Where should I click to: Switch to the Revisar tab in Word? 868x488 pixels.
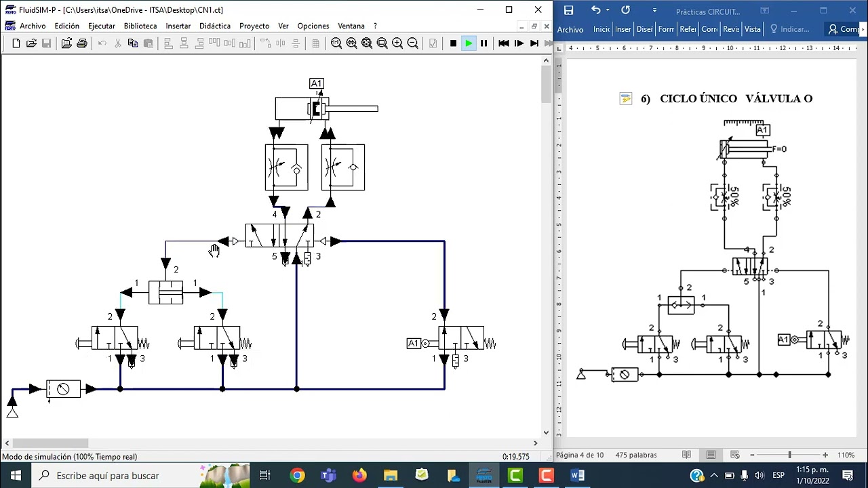tap(731, 29)
